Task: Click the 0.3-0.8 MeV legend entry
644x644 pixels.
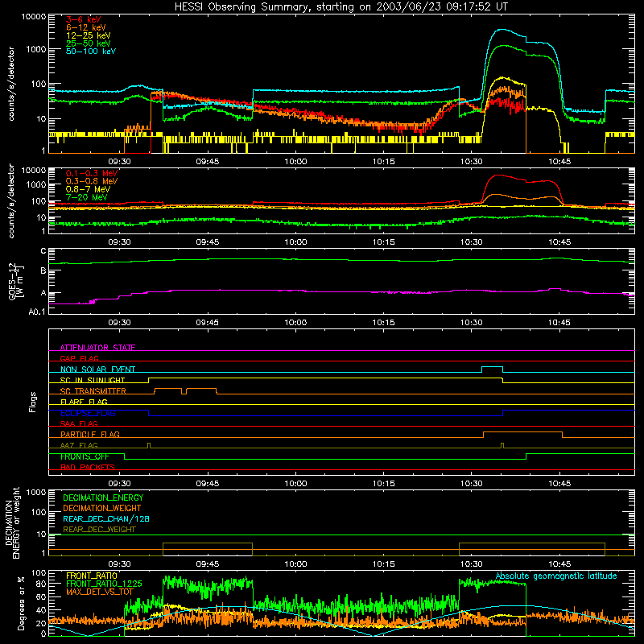Action: click(92, 181)
